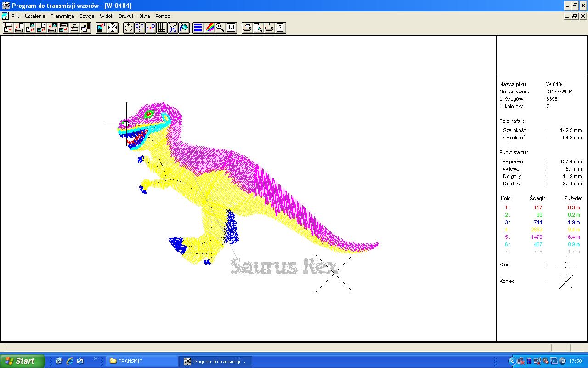The image size is (588, 368).
Task: Click the Pole haftu label
Action: pyautogui.click(x=511, y=121)
